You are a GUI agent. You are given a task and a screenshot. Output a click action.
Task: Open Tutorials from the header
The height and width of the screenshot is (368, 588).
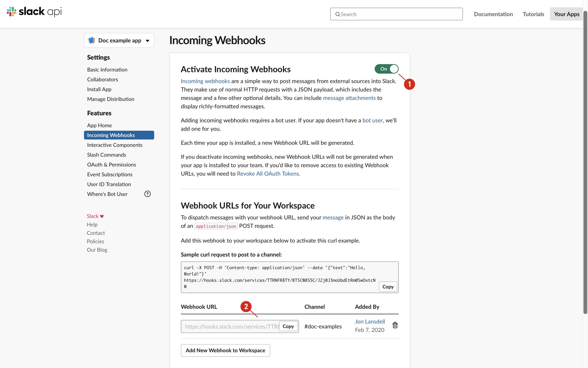[533, 14]
